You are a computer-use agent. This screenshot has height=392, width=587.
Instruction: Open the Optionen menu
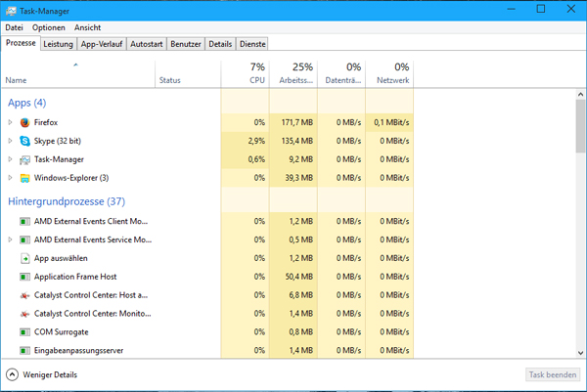49,27
